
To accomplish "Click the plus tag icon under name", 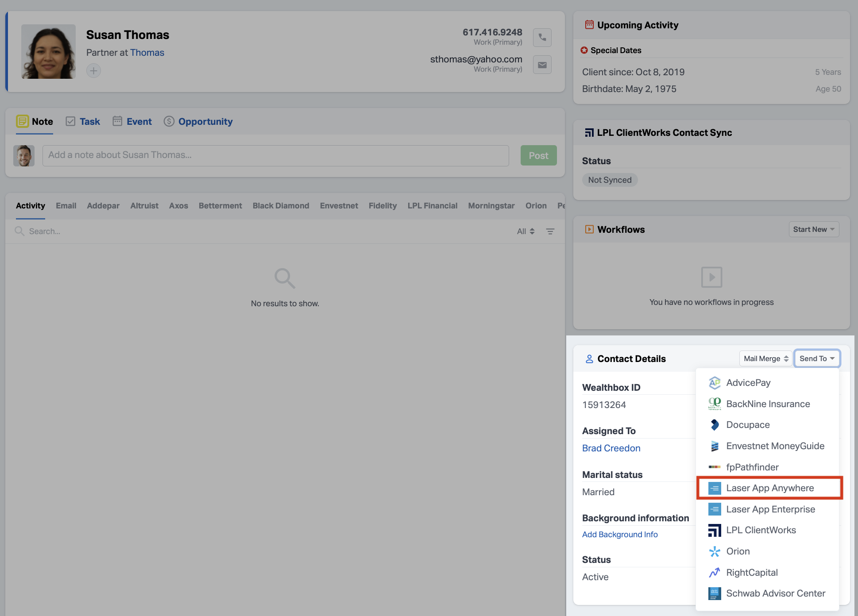I will coord(93,71).
